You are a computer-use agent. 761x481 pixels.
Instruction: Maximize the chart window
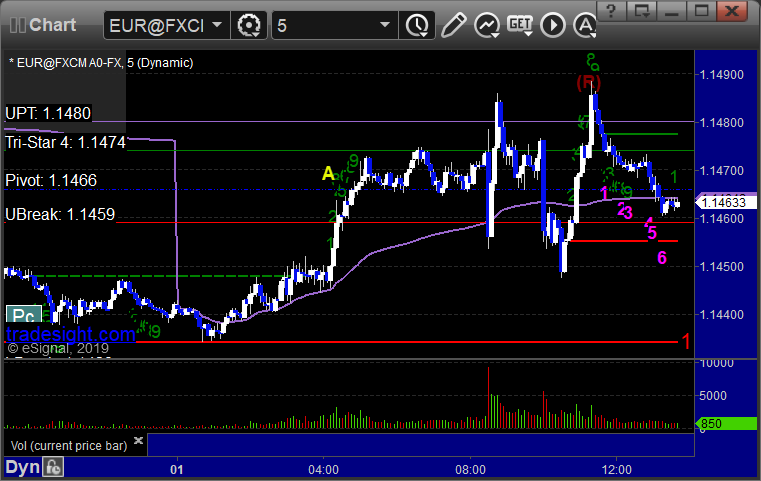[x=701, y=11]
